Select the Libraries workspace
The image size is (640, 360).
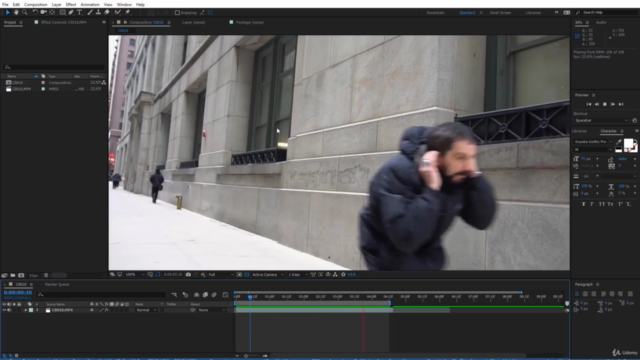pos(533,13)
